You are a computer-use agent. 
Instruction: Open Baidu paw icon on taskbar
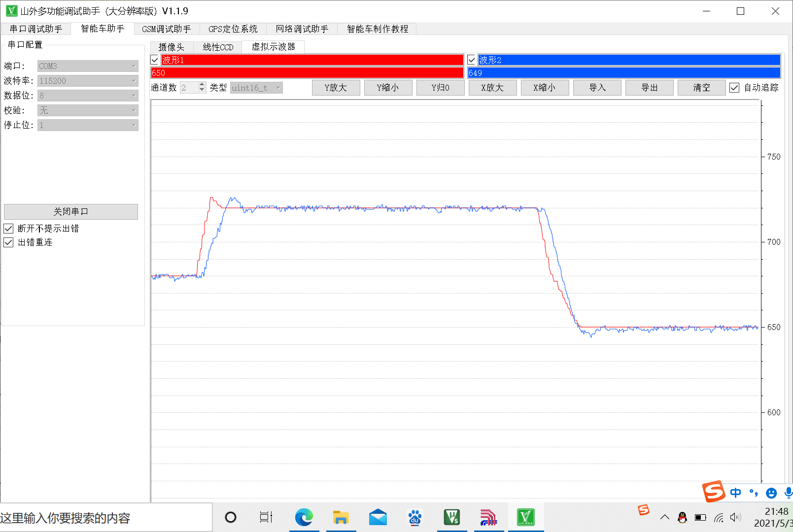[415, 517]
